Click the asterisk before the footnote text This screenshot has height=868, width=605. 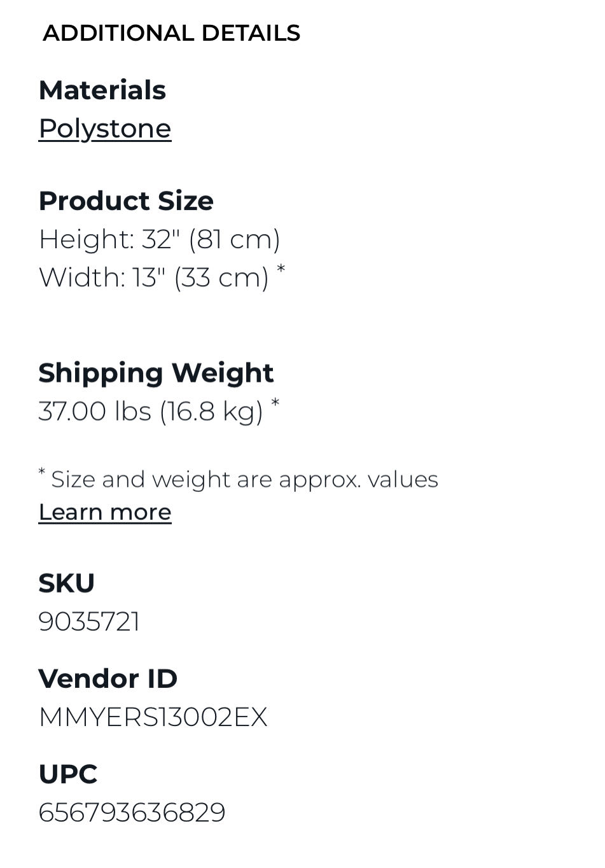pos(42,472)
